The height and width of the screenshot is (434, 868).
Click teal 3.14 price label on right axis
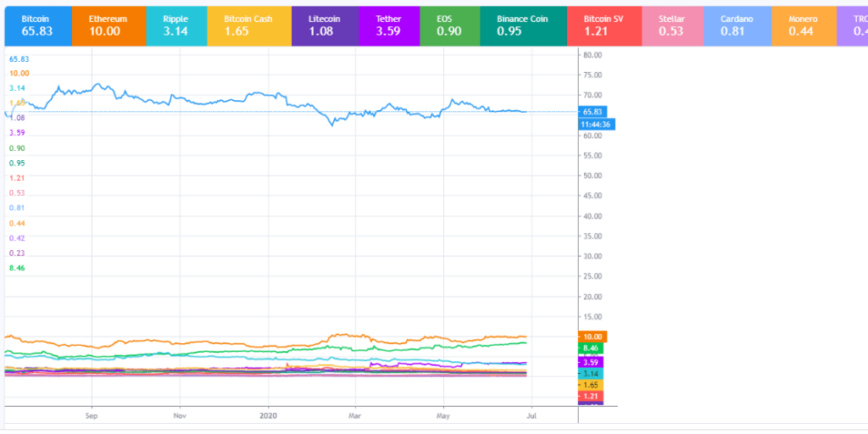(x=591, y=374)
